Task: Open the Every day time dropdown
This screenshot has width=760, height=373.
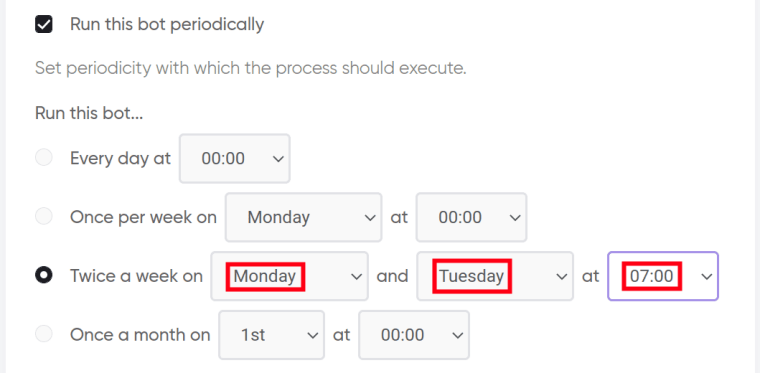Action: (235, 158)
